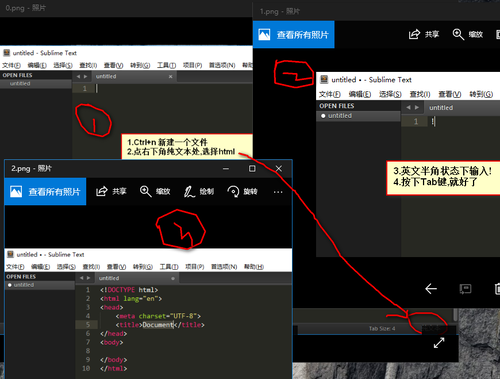
Task: Click the '<title>Document</title>' line in 2.png editor
Action: pos(160,325)
